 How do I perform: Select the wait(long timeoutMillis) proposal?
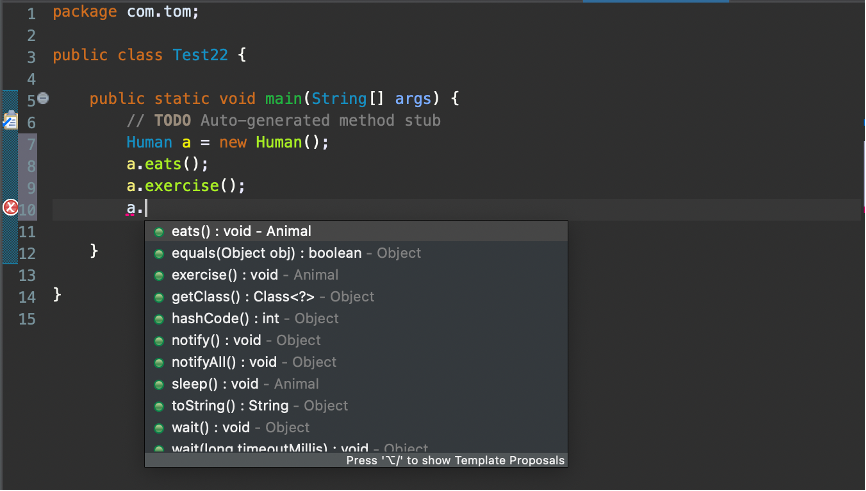[x=356, y=447]
